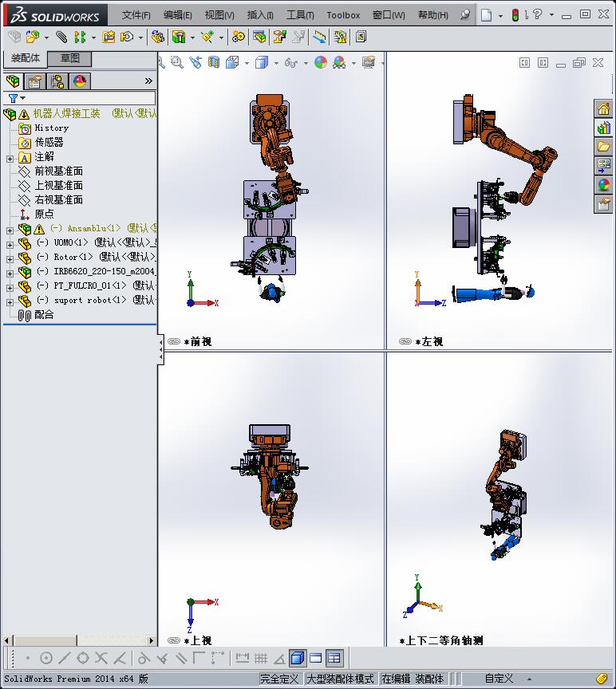Click the Section View icon

tap(214, 62)
